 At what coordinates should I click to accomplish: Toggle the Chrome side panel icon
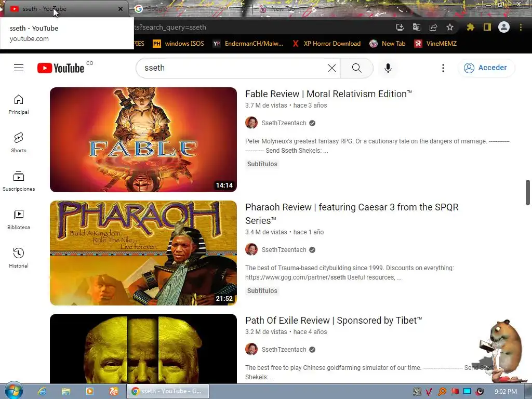point(487,27)
